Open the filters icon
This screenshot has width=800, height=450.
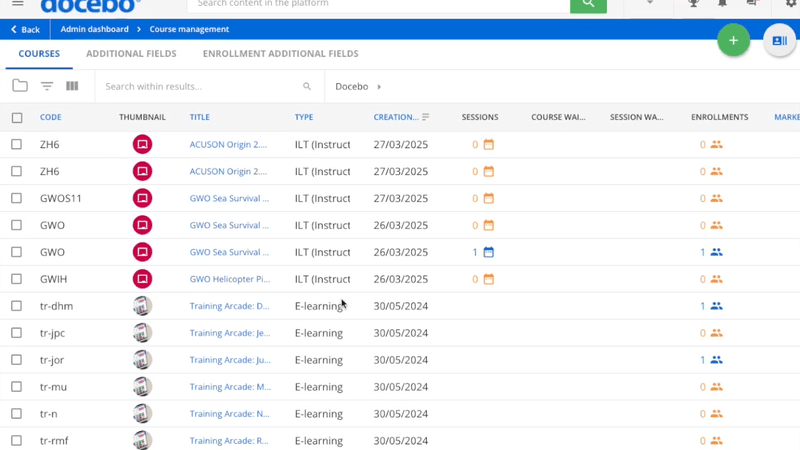(x=47, y=86)
